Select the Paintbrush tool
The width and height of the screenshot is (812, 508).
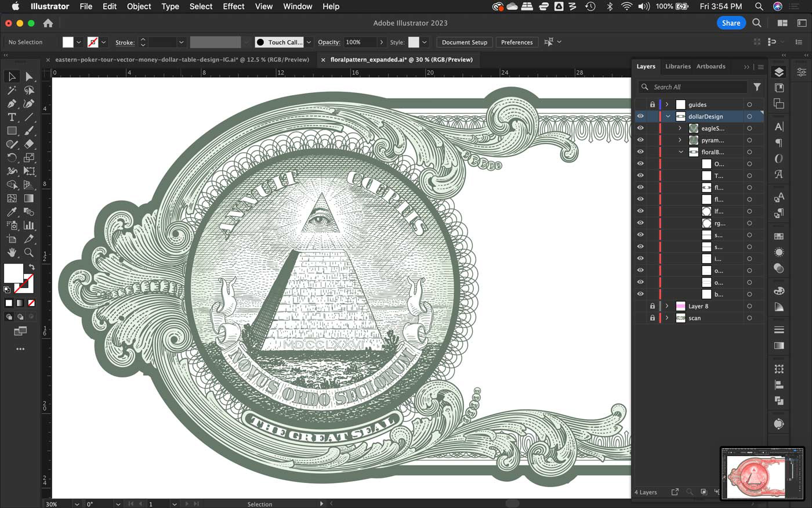[x=29, y=131]
